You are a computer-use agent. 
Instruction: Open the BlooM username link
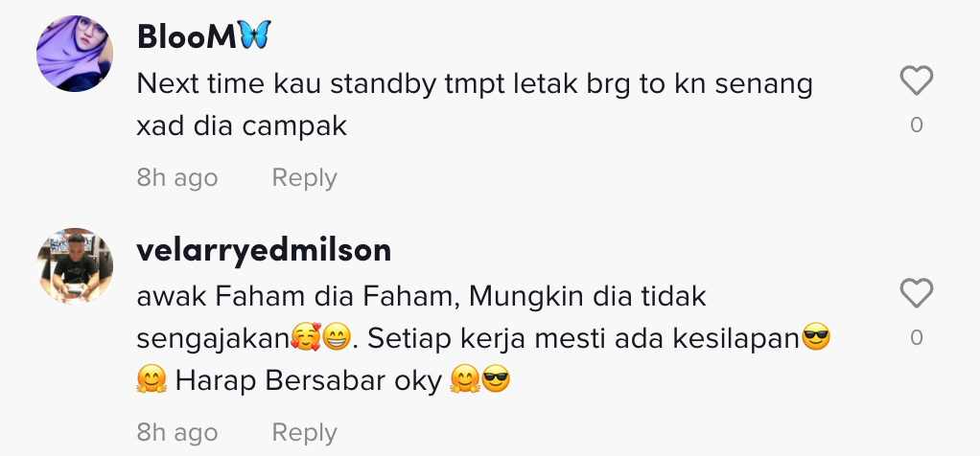point(187,37)
